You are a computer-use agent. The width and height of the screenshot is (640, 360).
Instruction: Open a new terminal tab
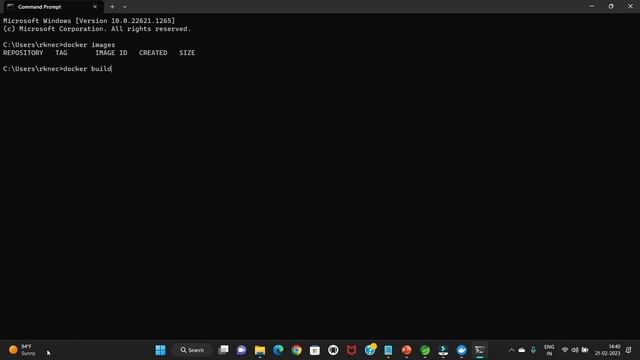pyautogui.click(x=112, y=7)
